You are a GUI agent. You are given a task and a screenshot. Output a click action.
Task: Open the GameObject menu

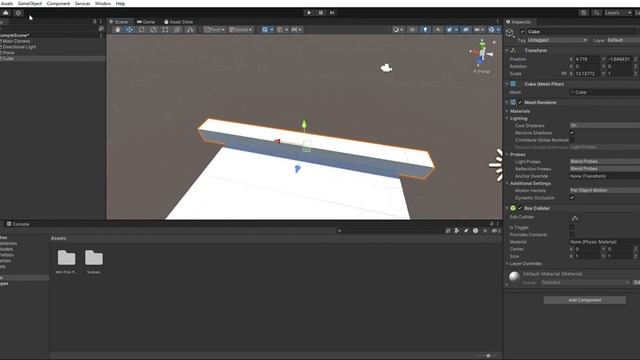click(x=29, y=3)
